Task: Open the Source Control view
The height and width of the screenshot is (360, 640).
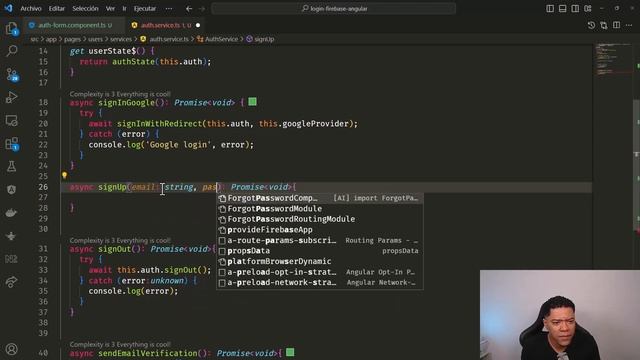Action: coord(11,74)
